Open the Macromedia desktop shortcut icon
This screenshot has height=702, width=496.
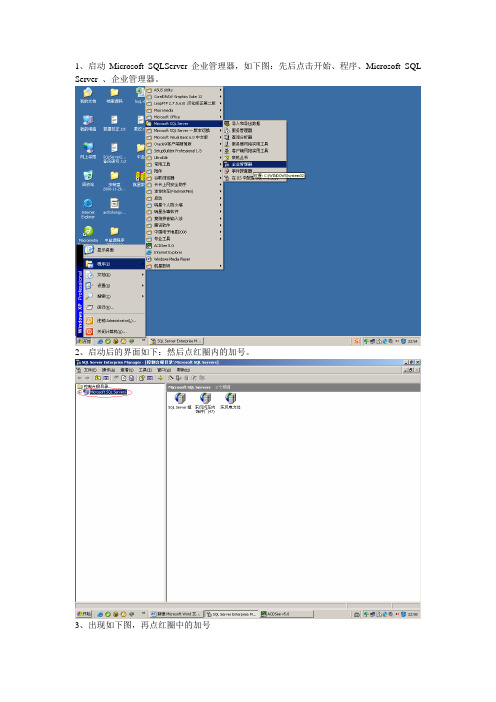point(88,235)
